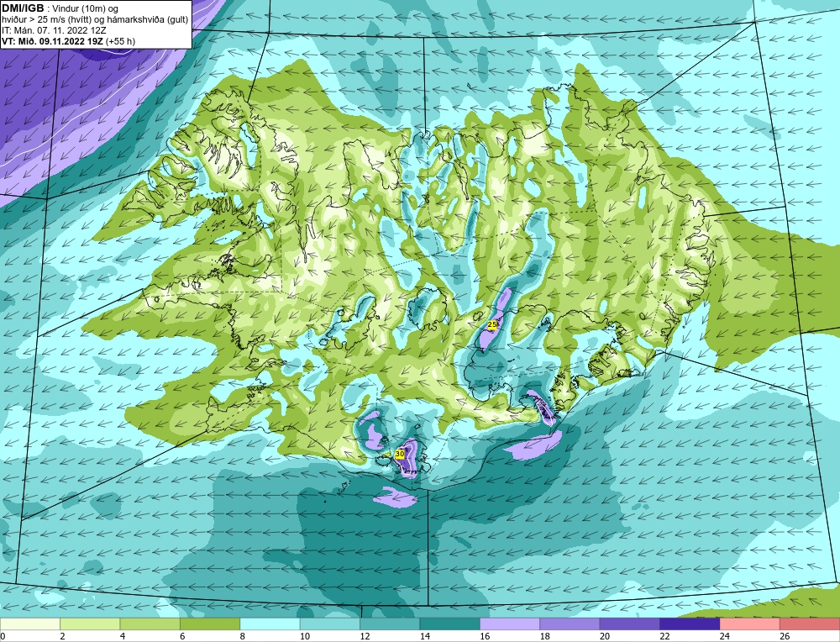The height and width of the screenshot is (642, 840).
Task: Select the light pink 24–26 m/s legend swatch
Action: click(x=750, y=624)
